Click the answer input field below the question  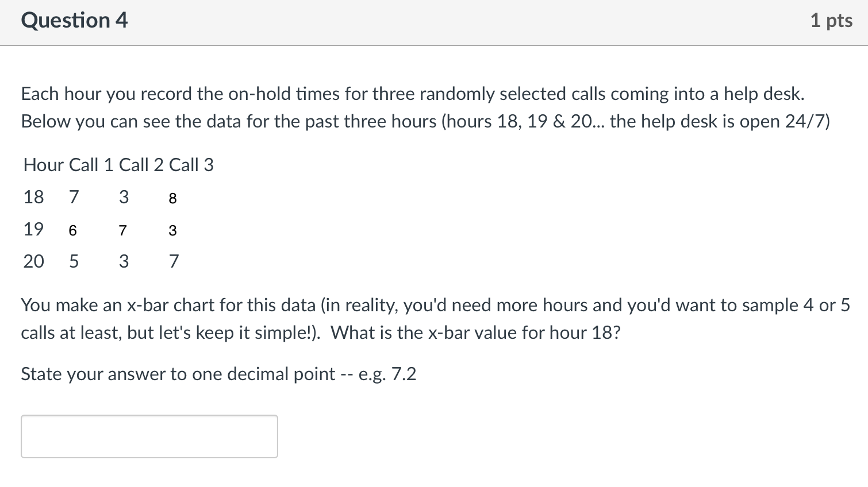click(x=148, y=436)
